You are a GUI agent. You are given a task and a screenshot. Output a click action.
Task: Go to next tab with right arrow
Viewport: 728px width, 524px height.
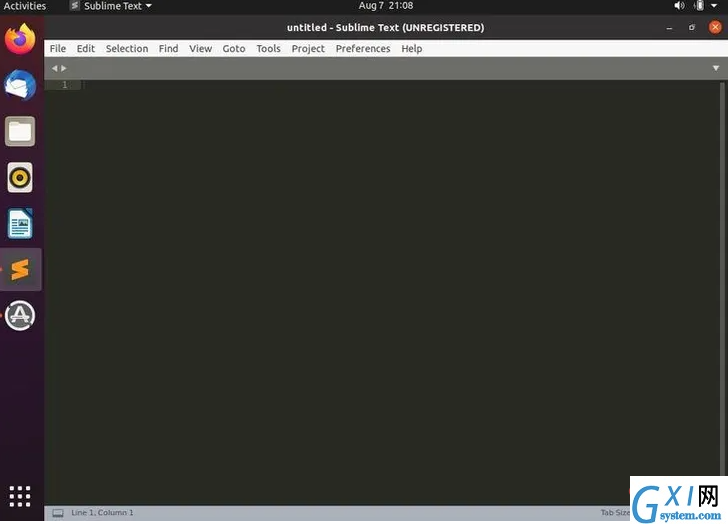click(x=64, y=68)
